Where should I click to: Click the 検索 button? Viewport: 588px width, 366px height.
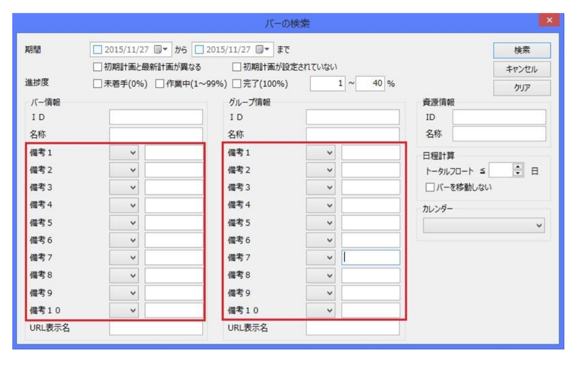[x=521, y=50]
